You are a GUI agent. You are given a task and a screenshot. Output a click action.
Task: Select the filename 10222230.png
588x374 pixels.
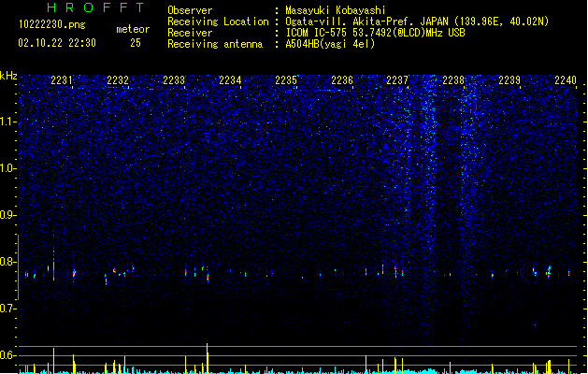tap(52, 24)
